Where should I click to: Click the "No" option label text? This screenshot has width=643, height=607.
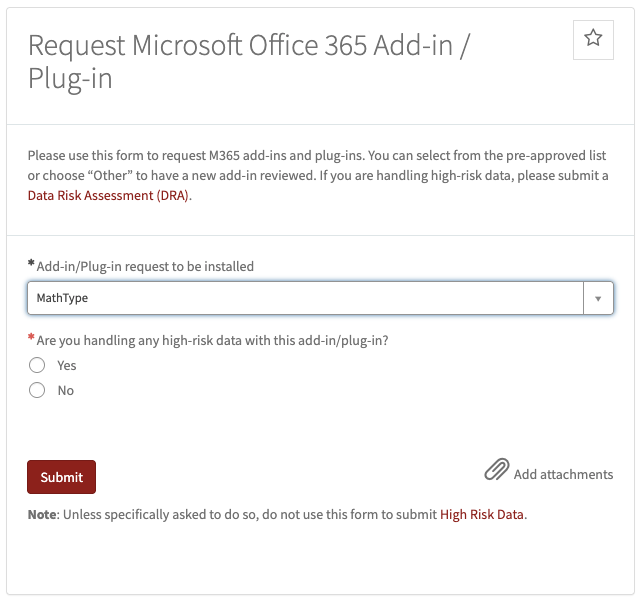pyautogui.click(x=66, y=390)
